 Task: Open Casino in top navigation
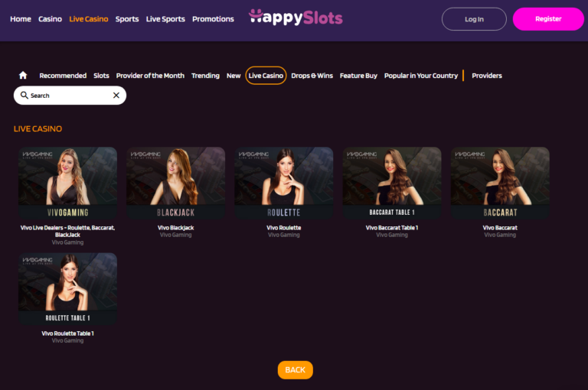click(50, 18)
